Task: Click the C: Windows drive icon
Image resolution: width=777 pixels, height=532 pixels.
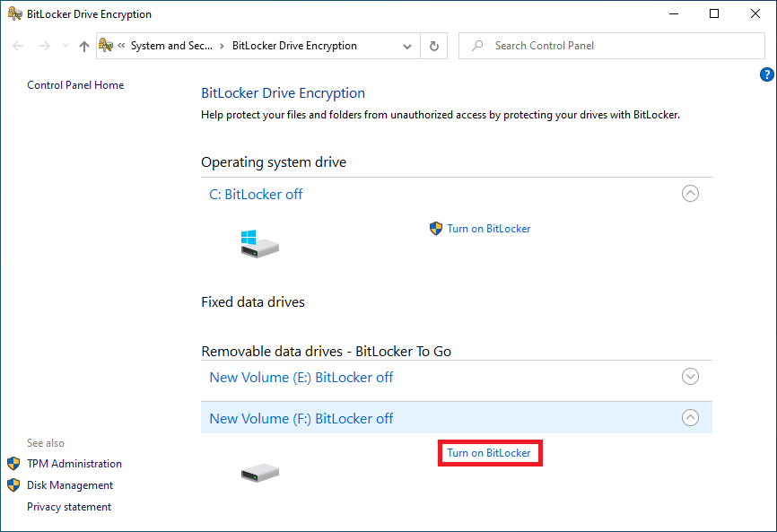Action: (259, 244)
